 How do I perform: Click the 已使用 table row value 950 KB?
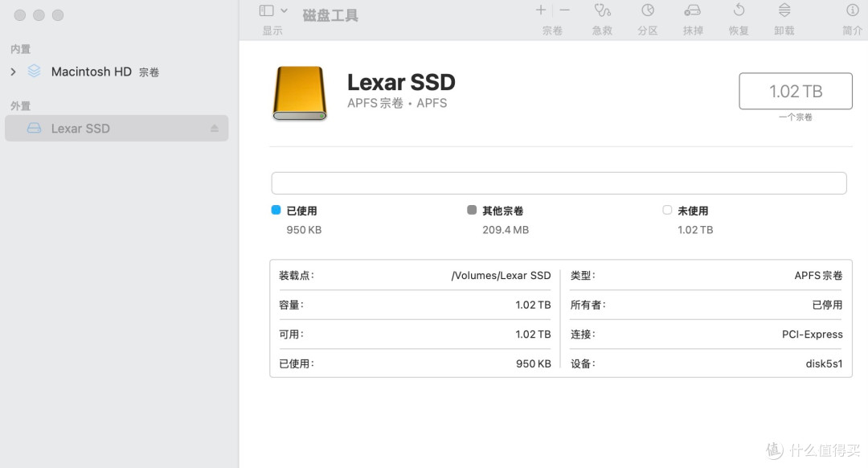534,364
